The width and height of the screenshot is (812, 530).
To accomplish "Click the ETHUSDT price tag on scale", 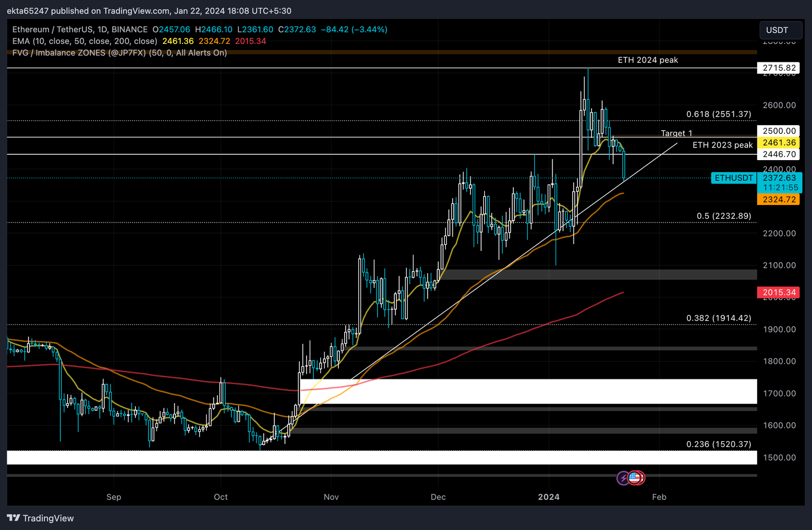I will 733,178.
